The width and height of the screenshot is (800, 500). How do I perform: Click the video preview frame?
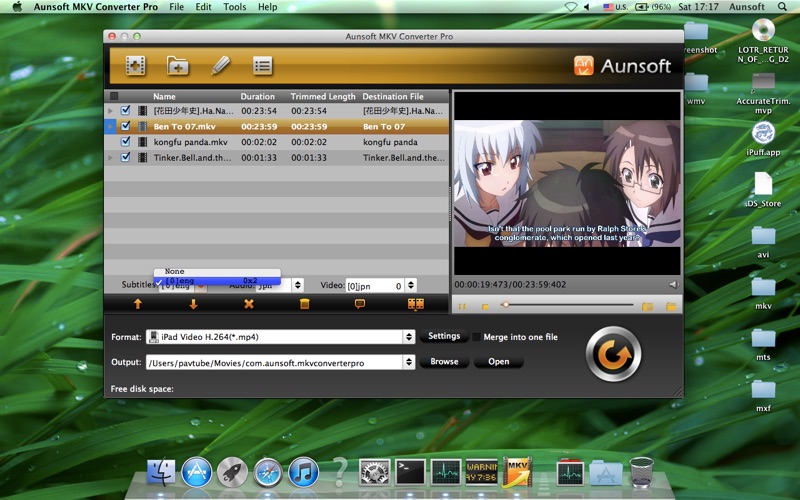click(x=567, y=184)
